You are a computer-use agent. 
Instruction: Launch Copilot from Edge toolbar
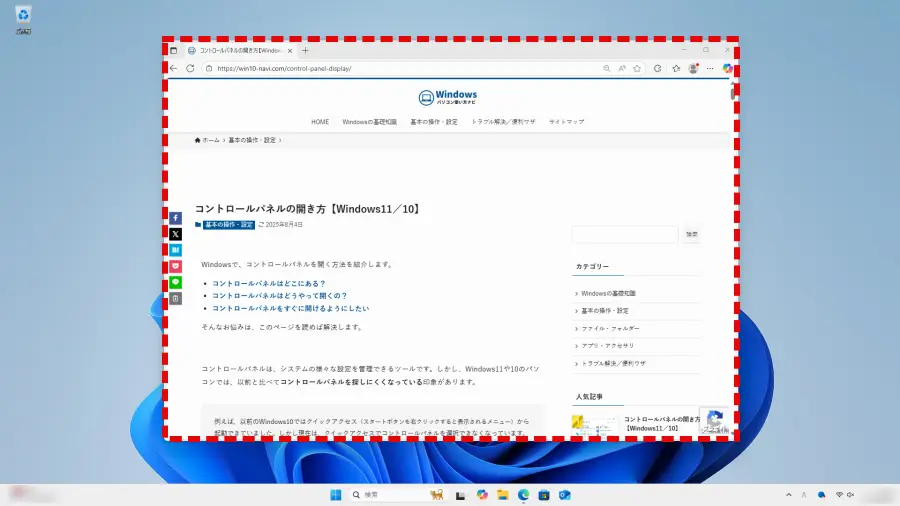(x=727, y=68)
